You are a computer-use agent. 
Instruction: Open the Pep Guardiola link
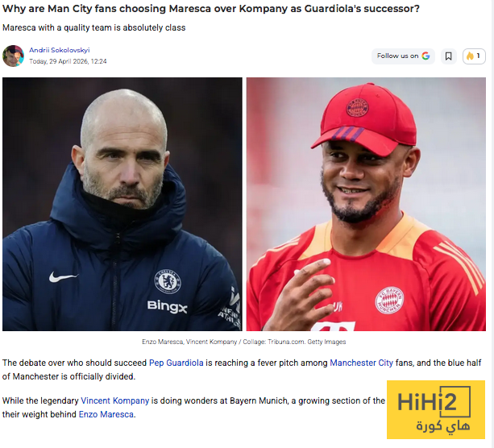click(176, 363)
